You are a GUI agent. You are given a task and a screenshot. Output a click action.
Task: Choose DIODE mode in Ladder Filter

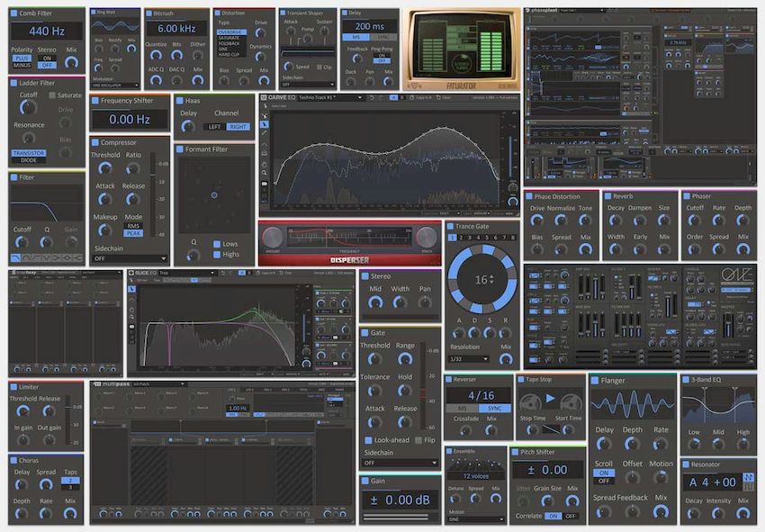[28, 160]
